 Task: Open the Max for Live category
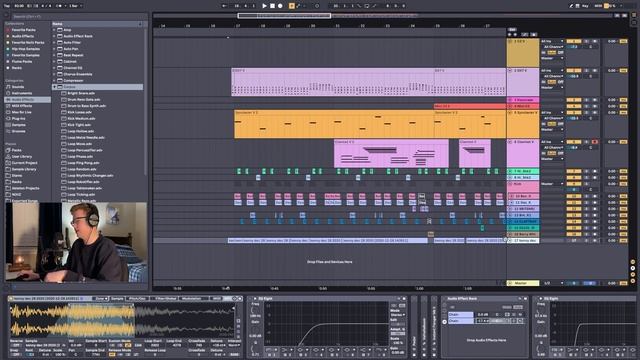22,112
